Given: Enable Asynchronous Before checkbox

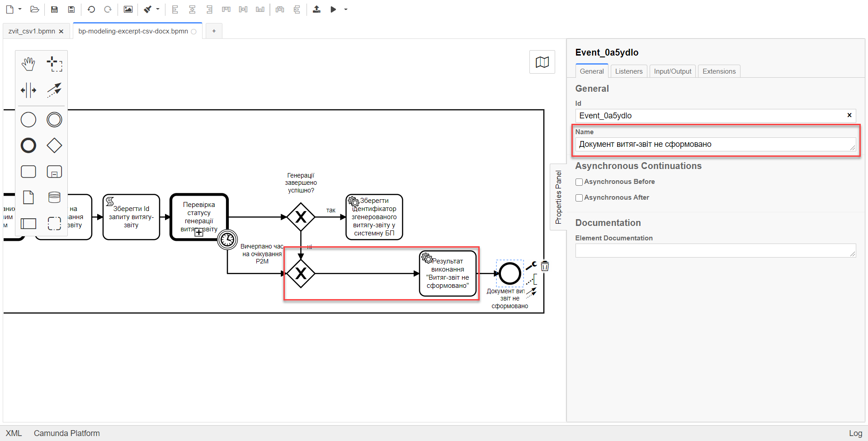Looking at the screenshot, I should click(579, 182).
